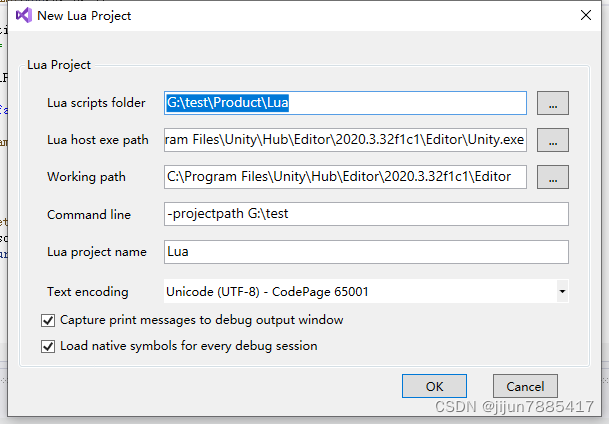Browse for the Lua scripts folder
The width and height of the screenshot is (609, 424).
(x=553, y=103)
